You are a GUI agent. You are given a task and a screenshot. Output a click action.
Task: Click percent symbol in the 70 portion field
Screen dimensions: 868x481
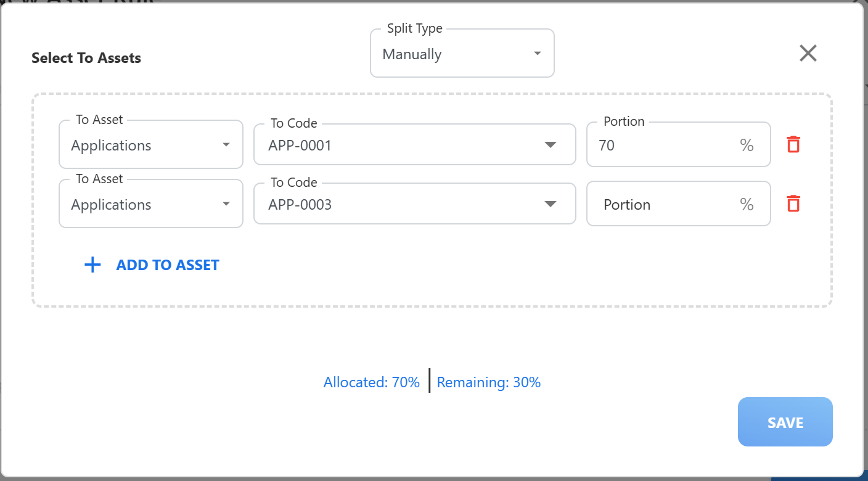(747, 146)
